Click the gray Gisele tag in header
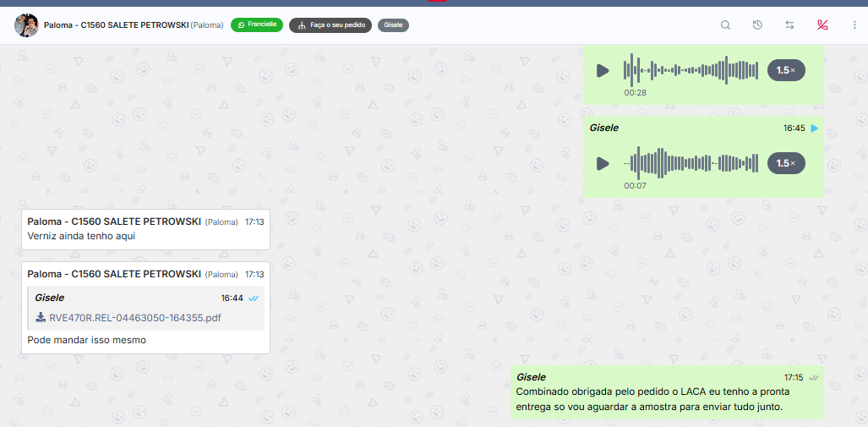Screen dimensions: 868x427 point(393,25)
